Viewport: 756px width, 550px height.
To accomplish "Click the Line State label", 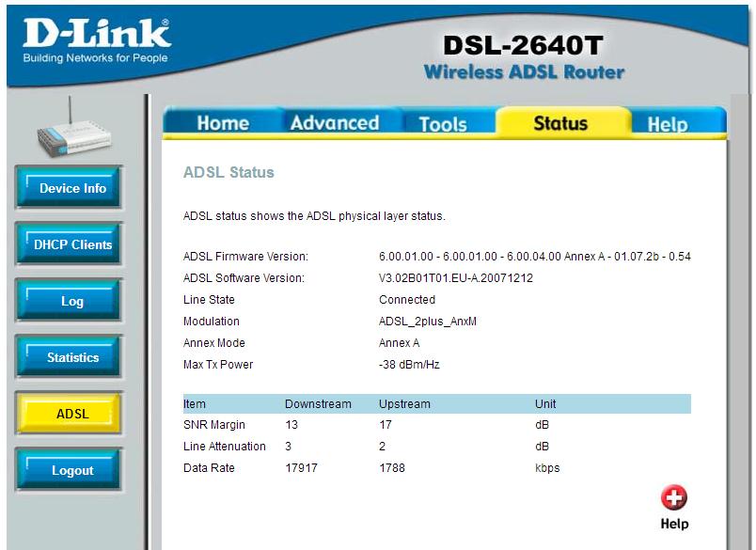I will tap(209, 300).
